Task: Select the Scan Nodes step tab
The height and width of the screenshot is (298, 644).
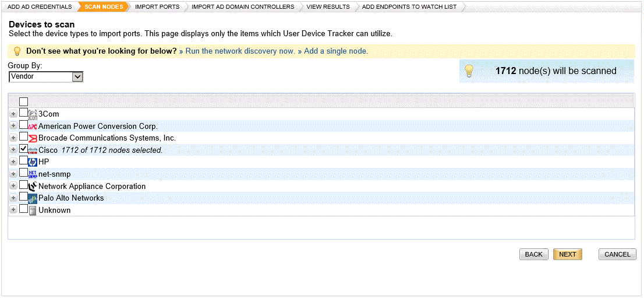Action: coord(104,6)
